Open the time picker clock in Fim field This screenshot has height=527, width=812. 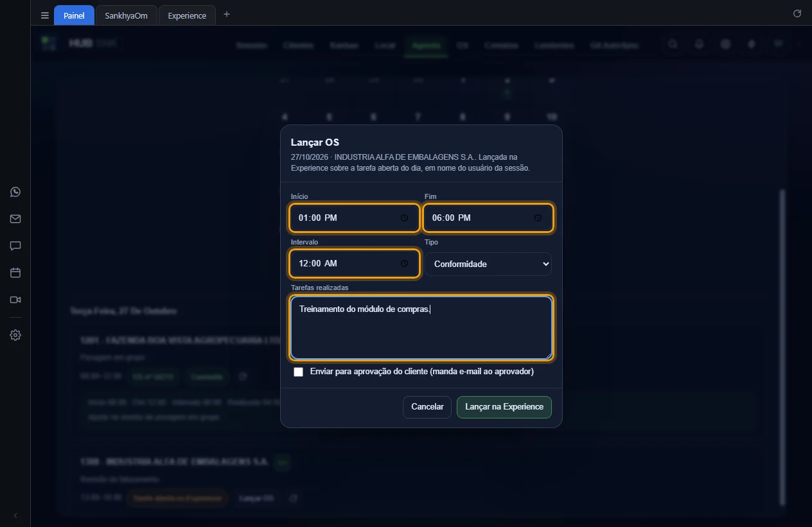click(538, 218)
